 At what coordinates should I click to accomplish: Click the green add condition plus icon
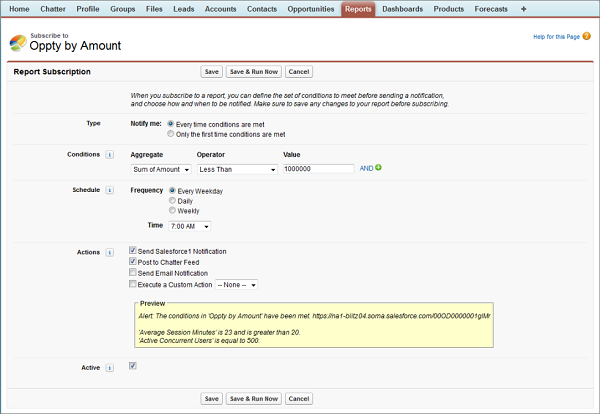379,168
